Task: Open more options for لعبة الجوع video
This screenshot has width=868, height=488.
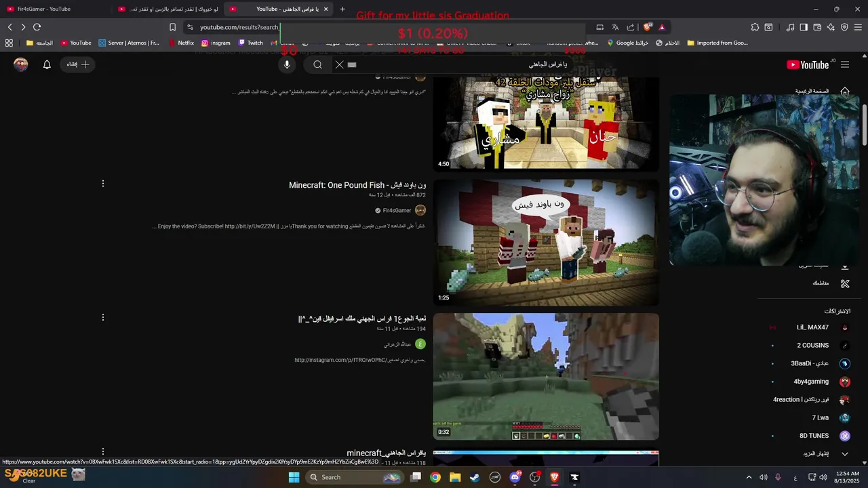Action: (x=103, y=317)
